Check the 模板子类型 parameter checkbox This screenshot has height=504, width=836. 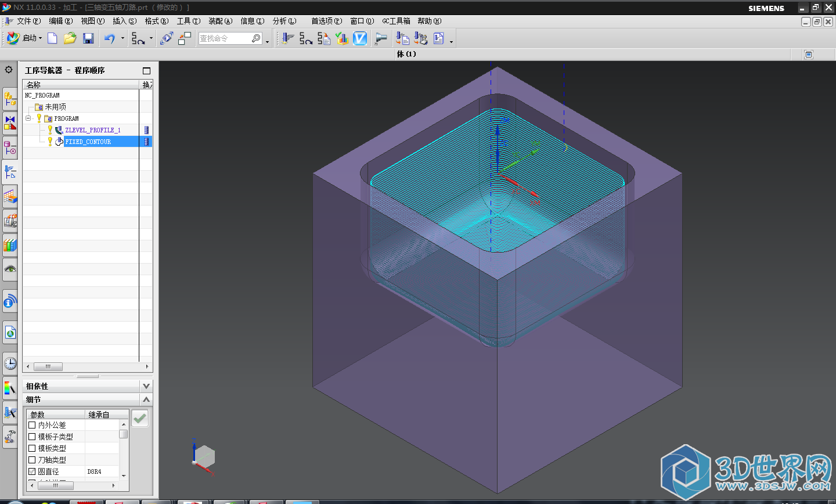click(33, 437)
